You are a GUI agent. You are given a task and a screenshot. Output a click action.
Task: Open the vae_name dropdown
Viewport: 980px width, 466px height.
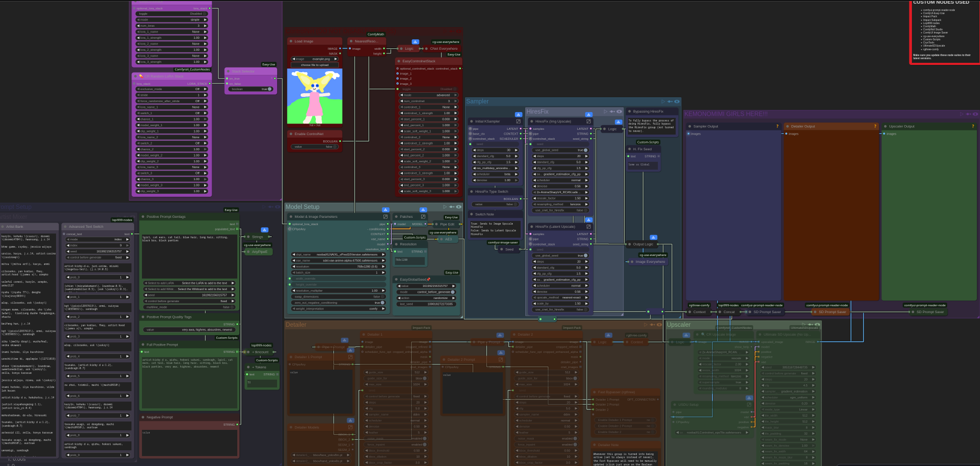point(338,260)
